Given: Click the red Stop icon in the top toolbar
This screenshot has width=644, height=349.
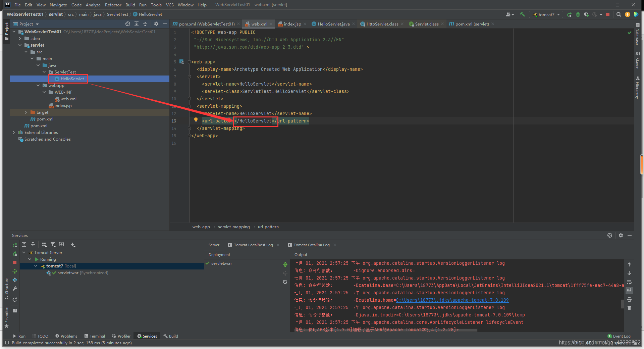Looking at the screenshot, I should (x=608, y=14).
